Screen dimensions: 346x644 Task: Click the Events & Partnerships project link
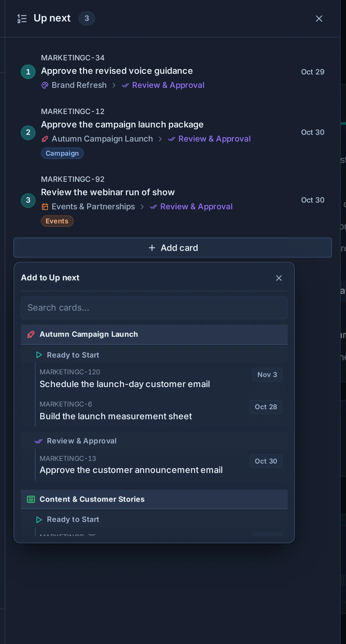93,207
